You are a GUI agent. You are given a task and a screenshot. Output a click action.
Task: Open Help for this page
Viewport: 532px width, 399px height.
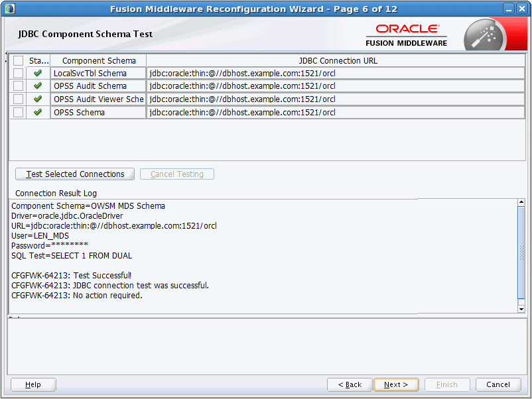coord(33,385)
